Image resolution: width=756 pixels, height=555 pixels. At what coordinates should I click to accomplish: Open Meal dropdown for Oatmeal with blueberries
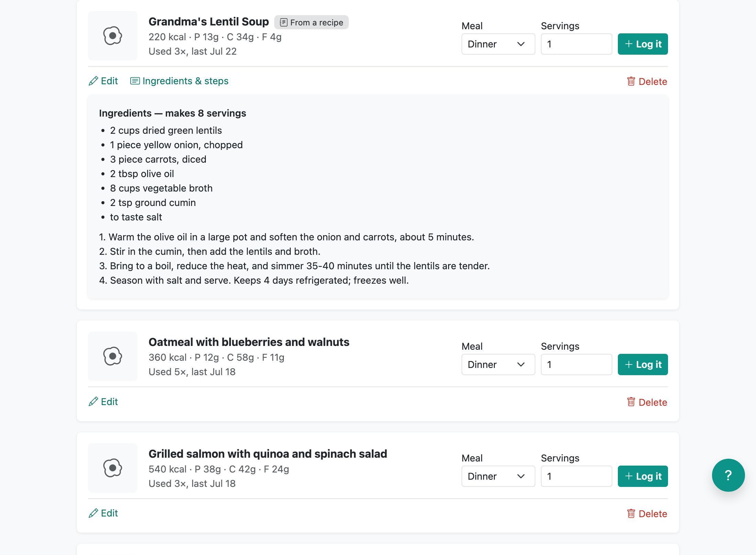click(498, 364)
